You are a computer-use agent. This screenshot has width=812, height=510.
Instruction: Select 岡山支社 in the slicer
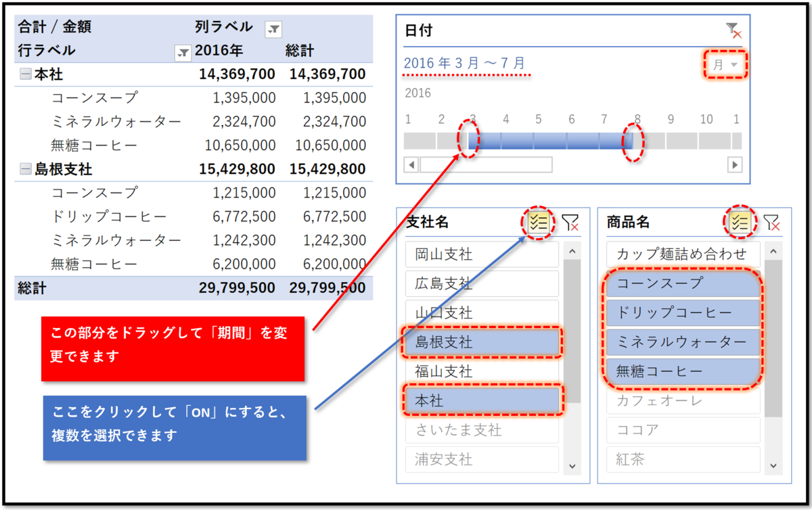coord(482,254)
